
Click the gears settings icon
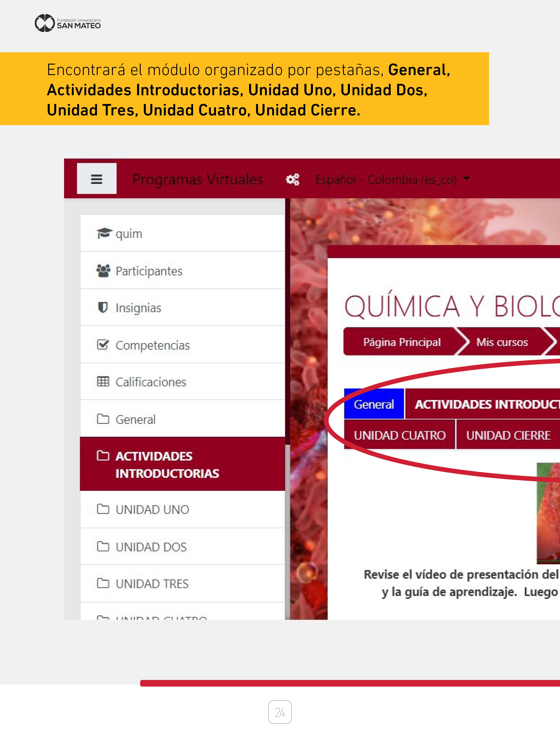point(292,179)
